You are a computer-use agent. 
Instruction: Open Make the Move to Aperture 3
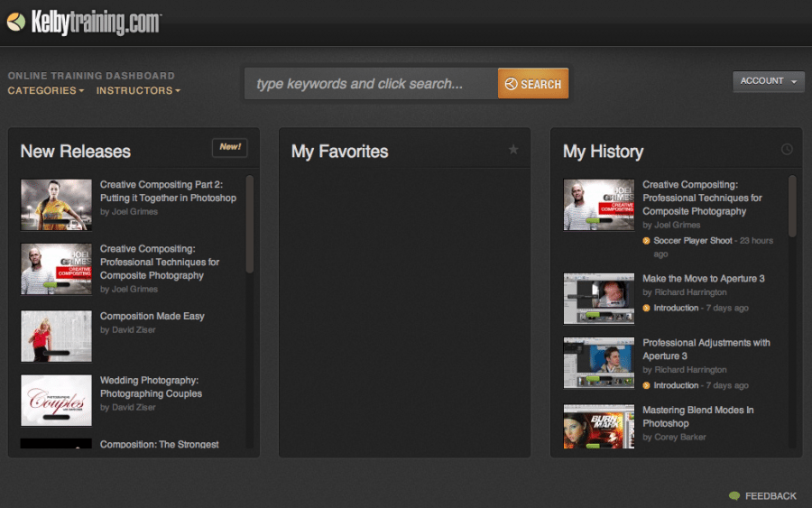click(703, 279)
